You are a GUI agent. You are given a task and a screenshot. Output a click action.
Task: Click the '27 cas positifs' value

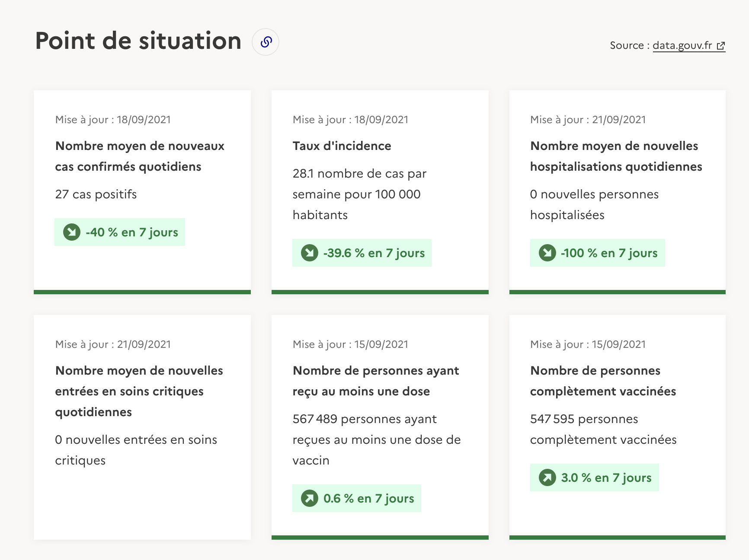click(96, 194)
